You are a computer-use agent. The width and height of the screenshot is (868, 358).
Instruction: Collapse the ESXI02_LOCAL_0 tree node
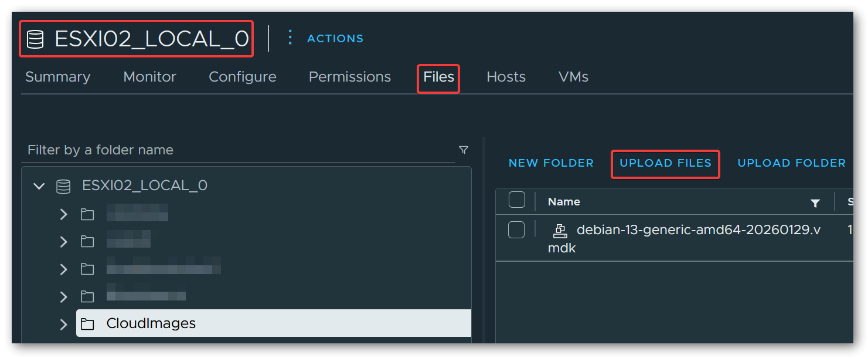click(39, 185)
